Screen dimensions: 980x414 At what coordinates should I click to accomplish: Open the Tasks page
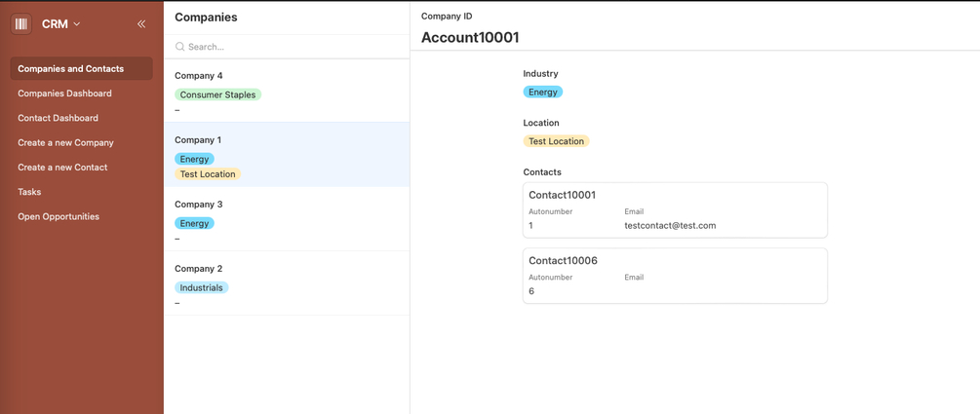(29, 192)
